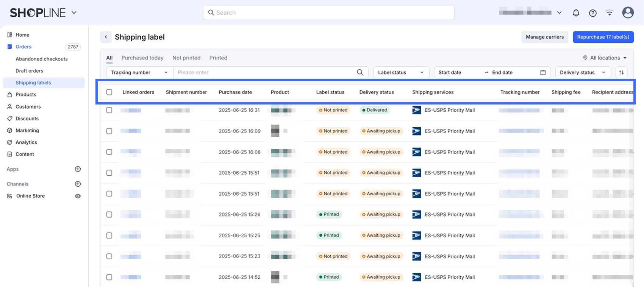The height and width of the screenshot is (287, 644).
Task: Open Products in the sidebar
Action: tap(26, 95)
